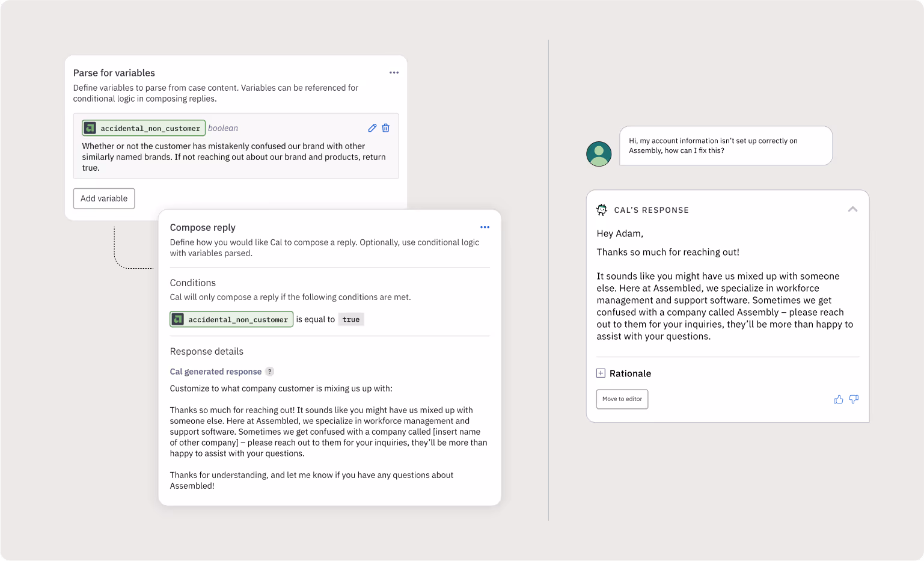This screenshot has width=924, height=561.
Task: Click the Cal robot icon in response header
Action: click(x=602, y=210)
